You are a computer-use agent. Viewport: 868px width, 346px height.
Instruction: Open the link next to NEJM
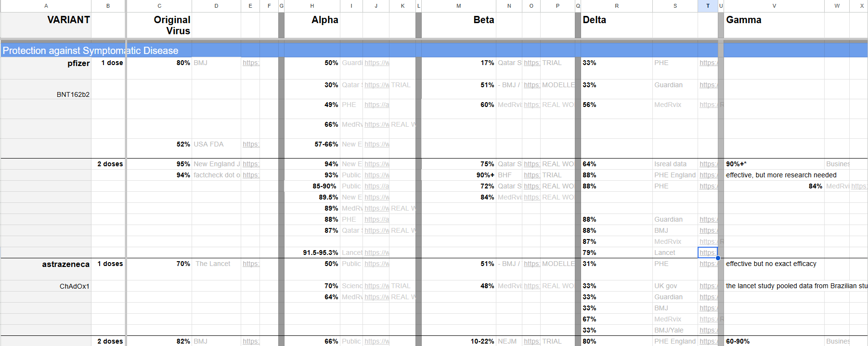point(531,341)
